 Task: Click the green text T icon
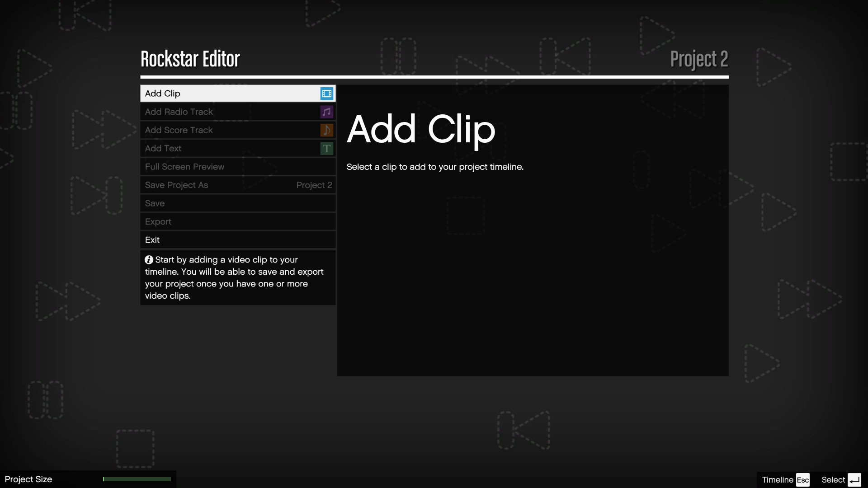[x=326, y=149]
